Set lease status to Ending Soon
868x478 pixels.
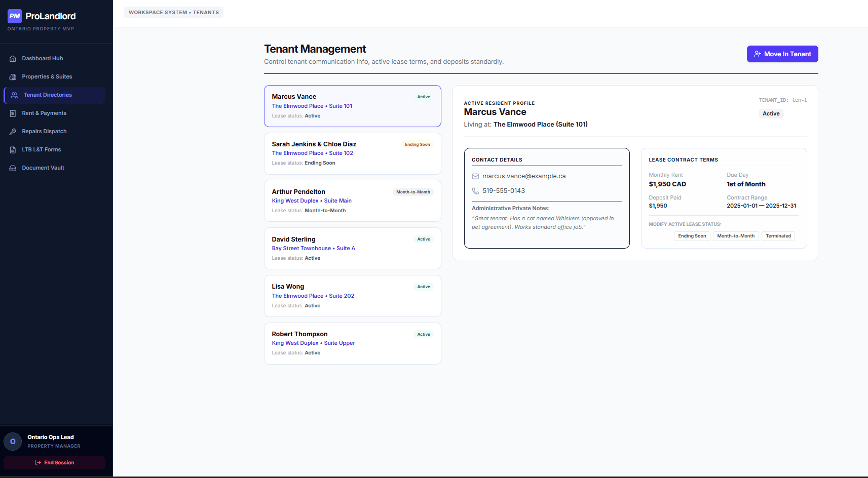pos(692,236)
